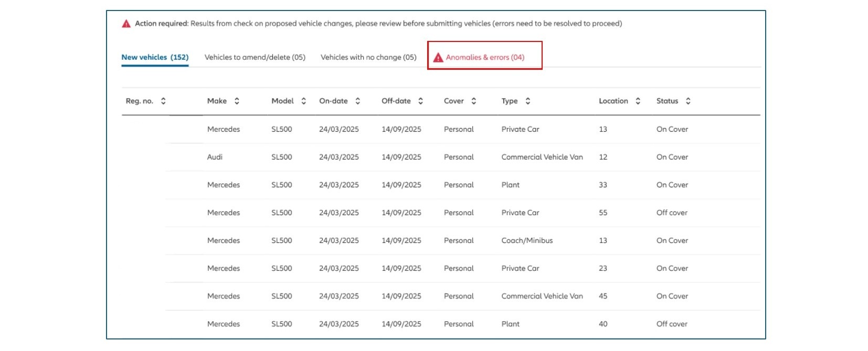The height and width of the screenshot is (351, 868).
Task: Select the location value 55
Action: (603, 212)
